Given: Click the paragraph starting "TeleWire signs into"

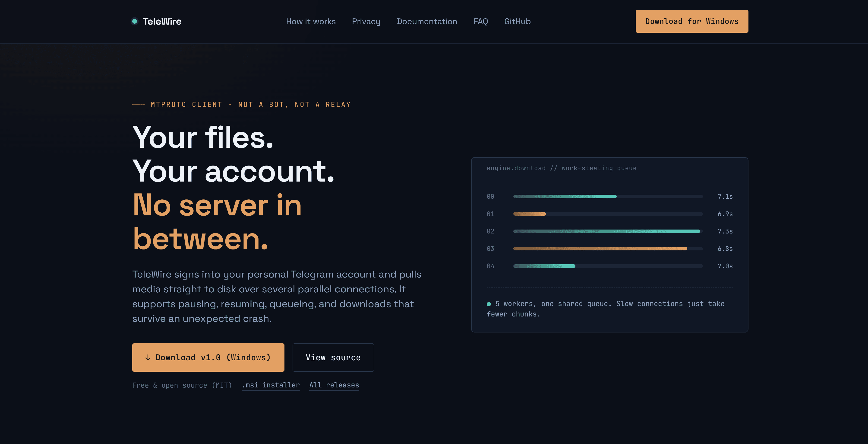Looking at the screenshot, I should tap(277, 296).
